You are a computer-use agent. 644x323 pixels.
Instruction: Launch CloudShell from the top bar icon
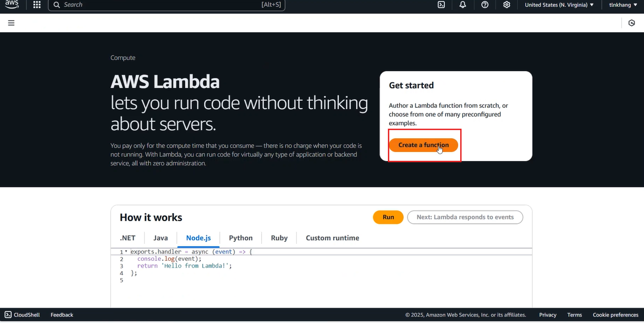tap(441, 5)
